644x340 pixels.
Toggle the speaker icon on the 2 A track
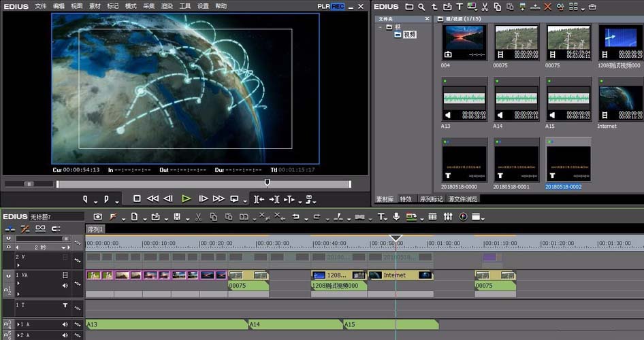coord(65,335)
